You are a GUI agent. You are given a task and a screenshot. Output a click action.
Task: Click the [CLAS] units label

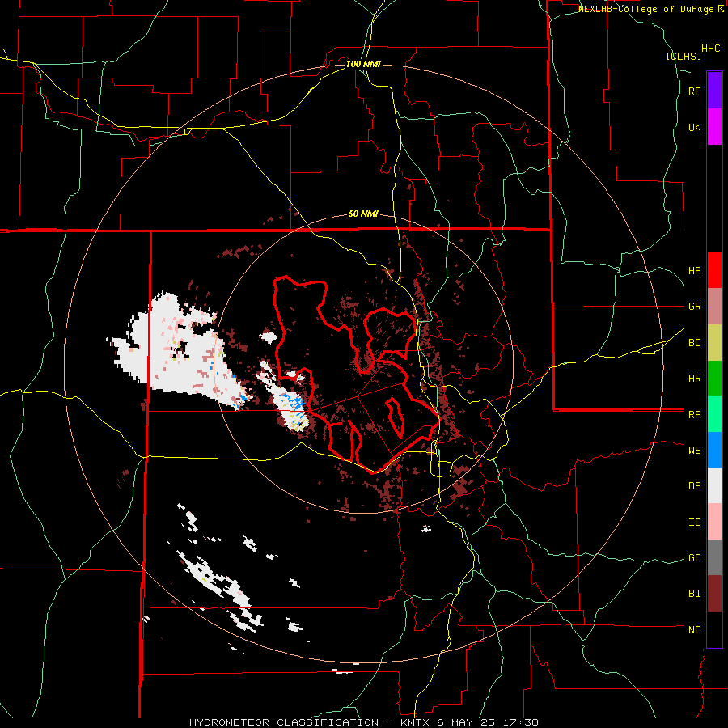[x=684, y=56]
